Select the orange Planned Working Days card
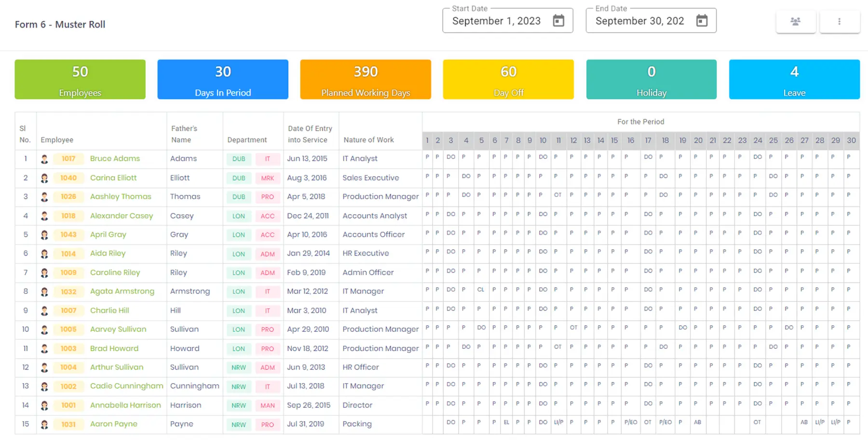Screen dimensions: 868x440 click(x=366, y=80)
